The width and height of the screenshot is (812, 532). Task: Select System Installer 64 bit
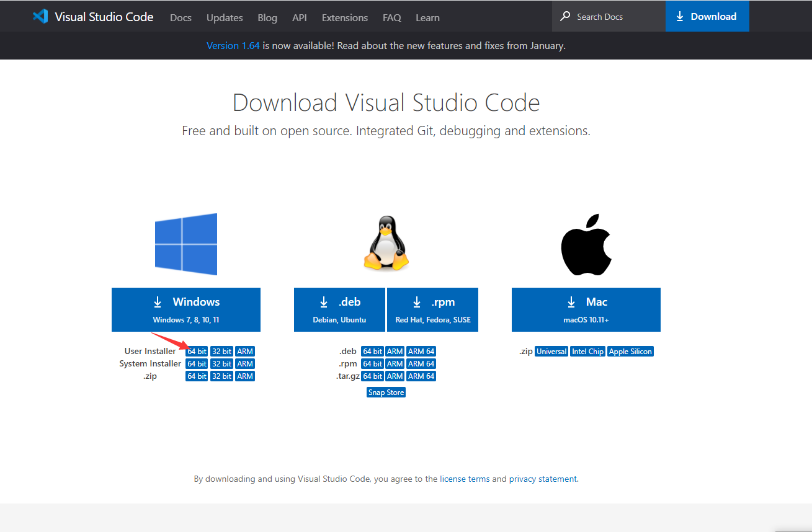[x=197, y=364]
